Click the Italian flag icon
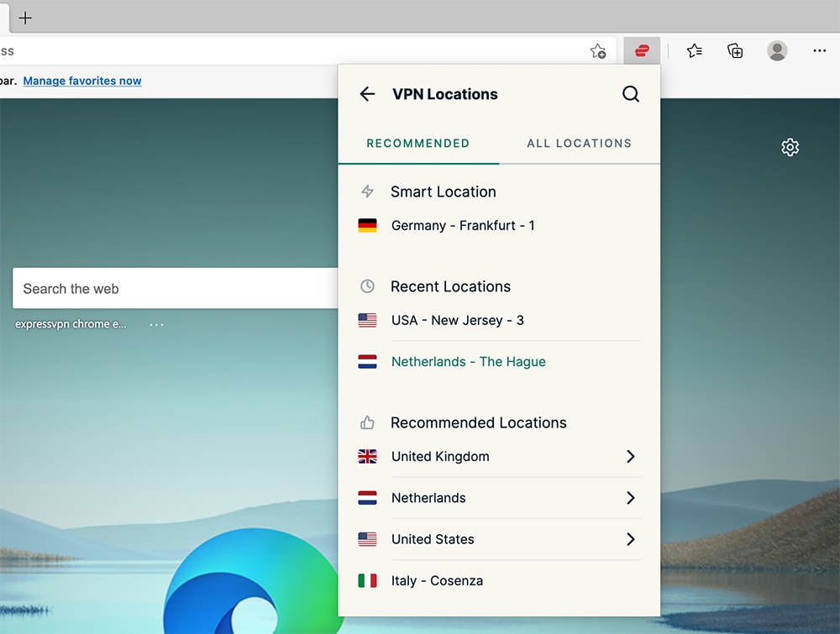This screenshot has height=634, width=840. pyautogui.click(x=368, y=580)
